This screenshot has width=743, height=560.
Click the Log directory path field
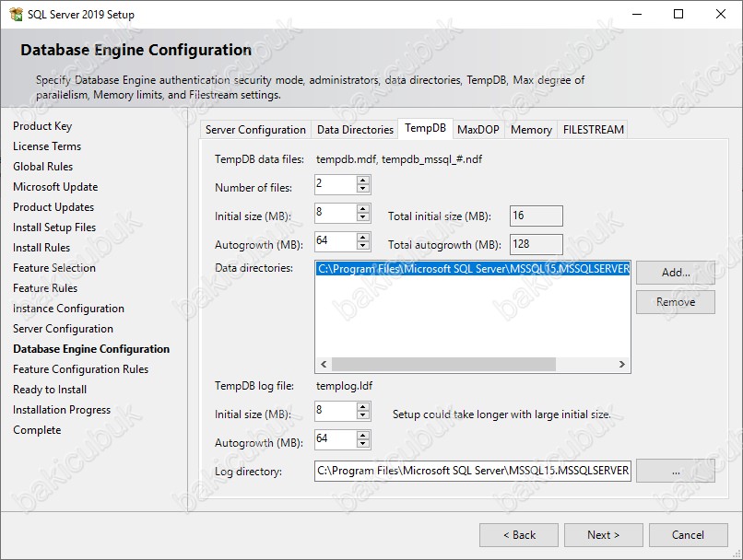[472, 471]
